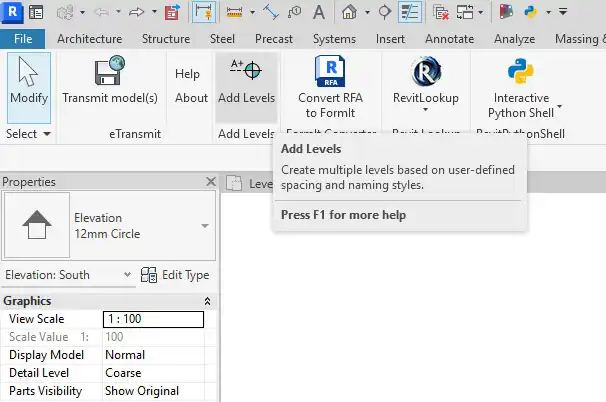Click the Undo arrow icon
The height and width of the screenshot is (402, 606).
click(101, 12)
